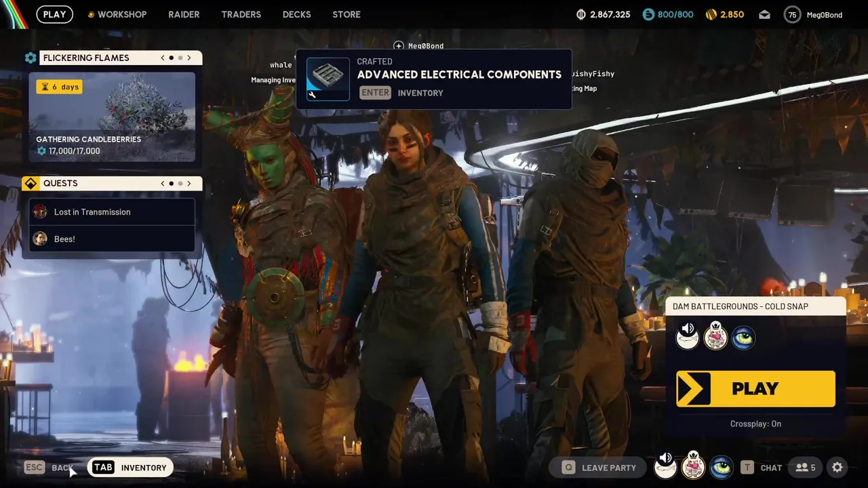868x488 pixels.
Task: Click the pink cat avatar under Dam Battlegrounds
Action: [x=715, y=336]
